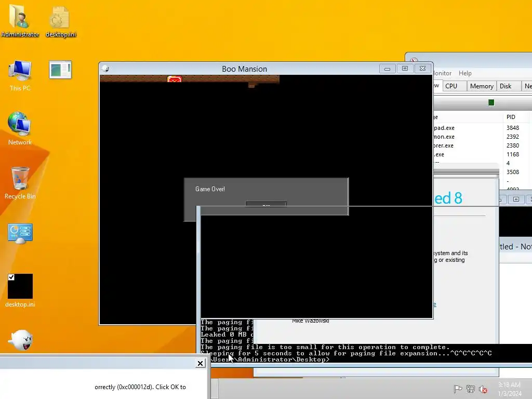Screen dimensions: 532x399
Task: Click the red block in Boo Mansion game
Action: 175,79
